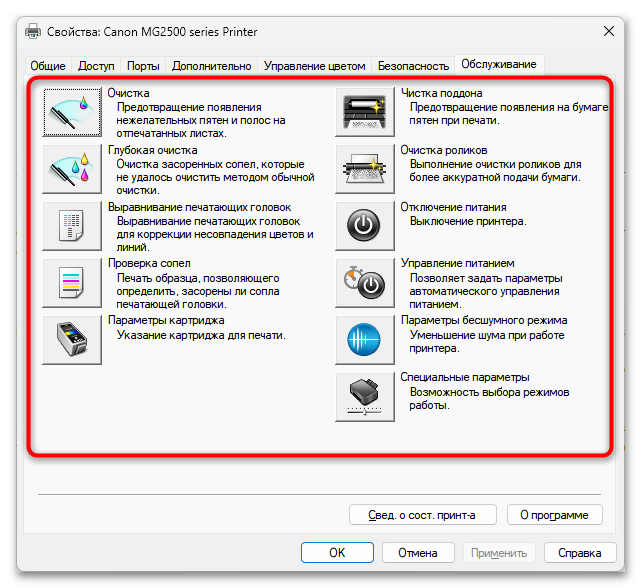Run Глубокая очистка deep cleaning icon
641x588 pixels.
[72, 169]
